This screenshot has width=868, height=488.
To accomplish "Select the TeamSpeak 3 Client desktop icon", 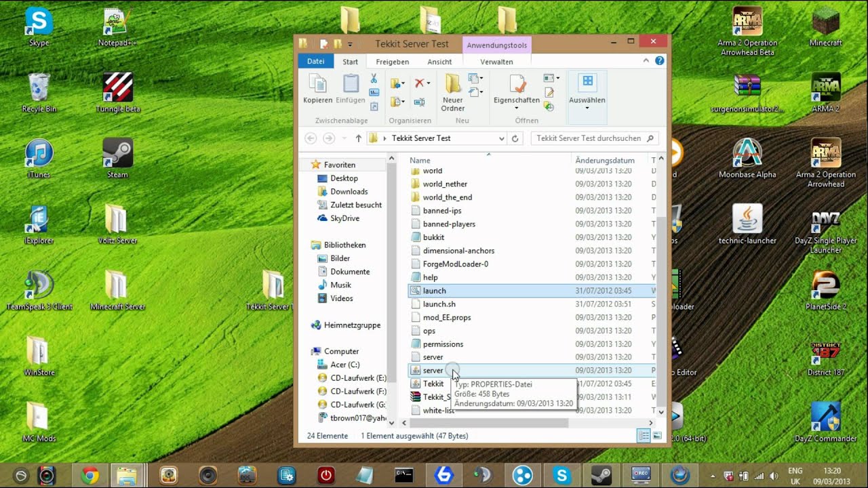I will [39, 290].
